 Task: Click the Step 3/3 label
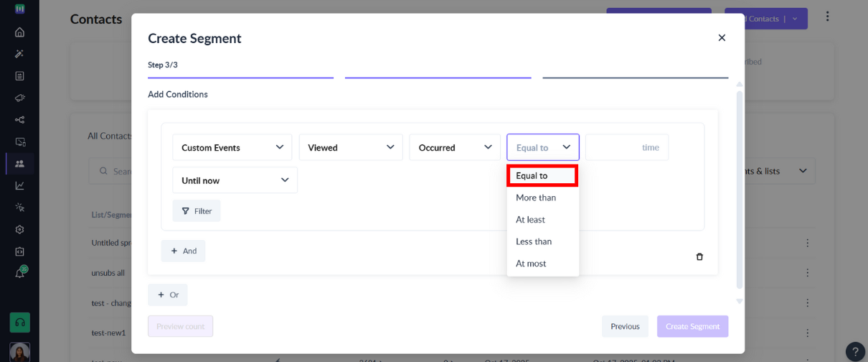pyautogui.click(x=163, y=65)
